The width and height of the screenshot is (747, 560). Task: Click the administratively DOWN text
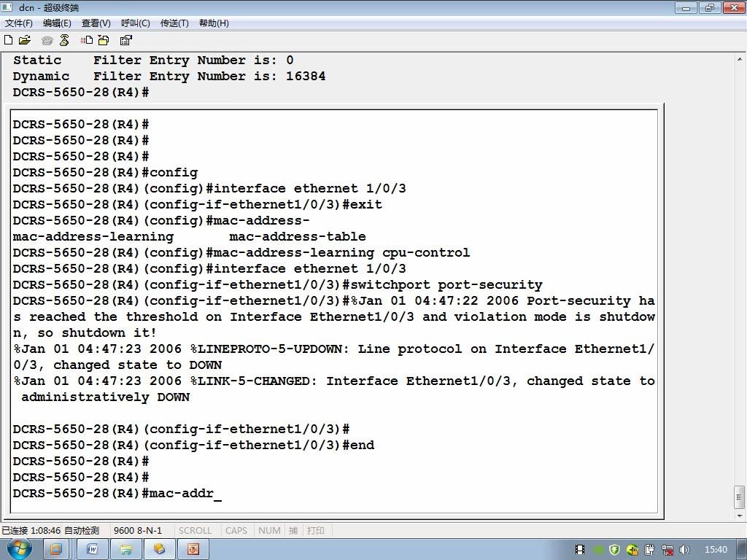click(105, 397)
